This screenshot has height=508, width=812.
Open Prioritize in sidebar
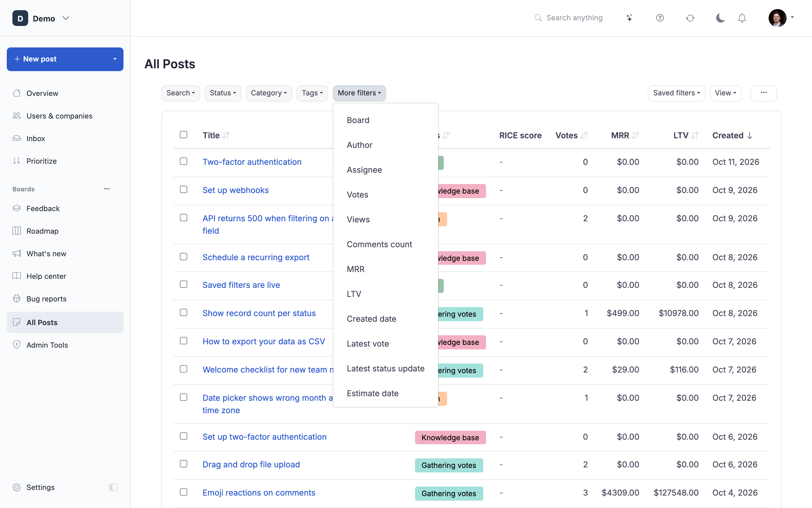[65, 161]
